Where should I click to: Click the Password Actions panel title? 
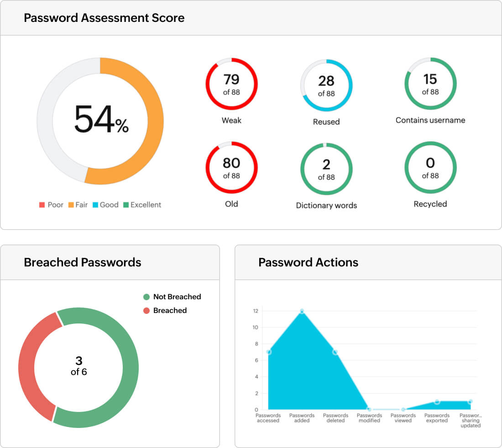point(309,262)
